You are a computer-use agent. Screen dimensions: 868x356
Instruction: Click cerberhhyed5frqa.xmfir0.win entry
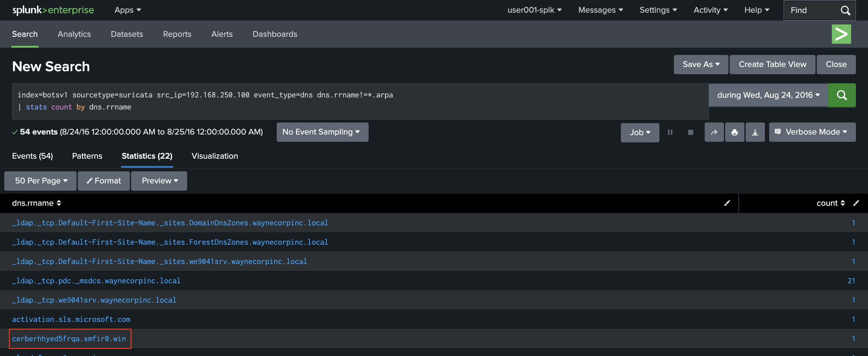coord(69,339)
